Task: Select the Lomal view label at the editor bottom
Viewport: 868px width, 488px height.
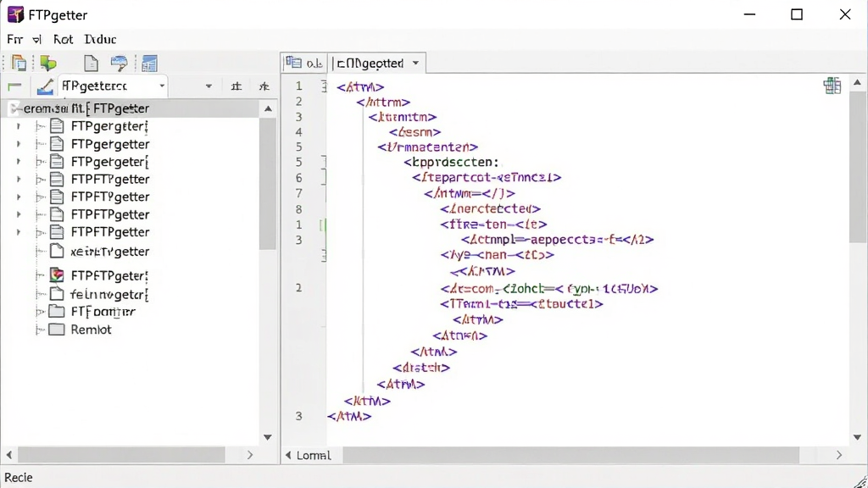Action: (x=314, y=455)
